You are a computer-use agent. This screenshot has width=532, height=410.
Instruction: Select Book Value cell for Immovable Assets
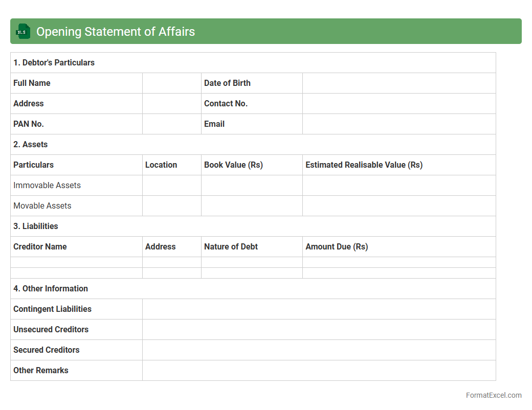pyautogui.click(x=252, y=185)
